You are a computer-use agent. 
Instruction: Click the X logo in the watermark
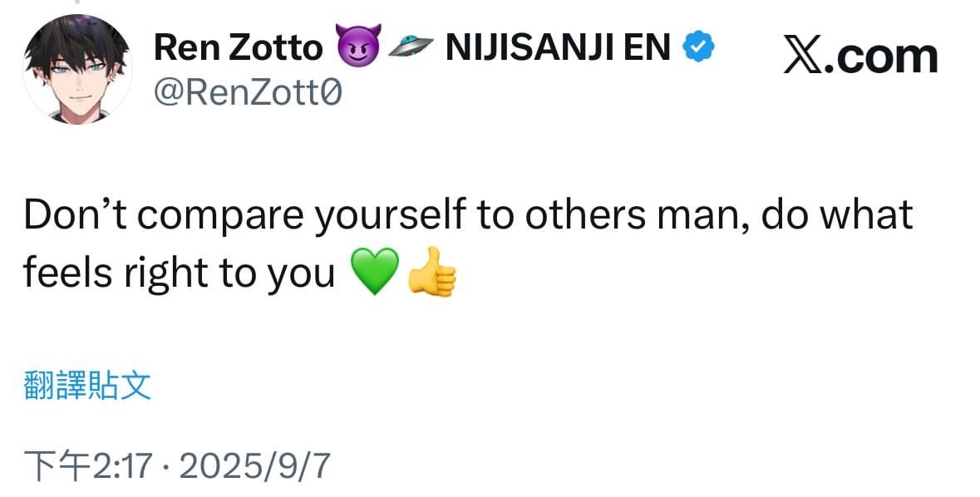[x=803, y=57]
